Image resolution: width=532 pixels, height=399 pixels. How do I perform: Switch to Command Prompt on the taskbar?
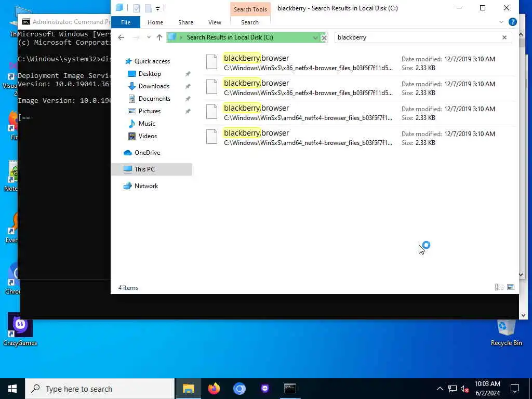290,389
